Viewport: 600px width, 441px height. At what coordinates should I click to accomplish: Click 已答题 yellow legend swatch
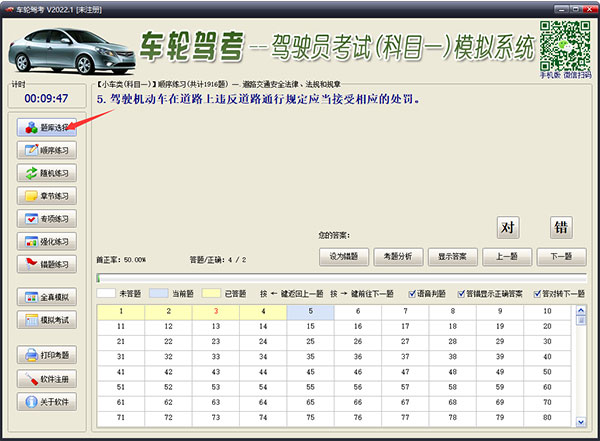(211, 293)
